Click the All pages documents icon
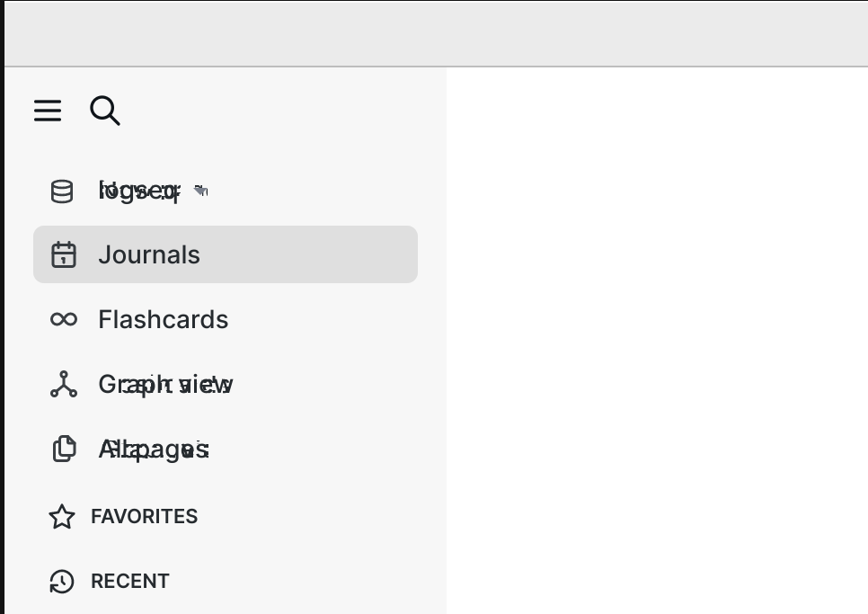 click(63, 449)
